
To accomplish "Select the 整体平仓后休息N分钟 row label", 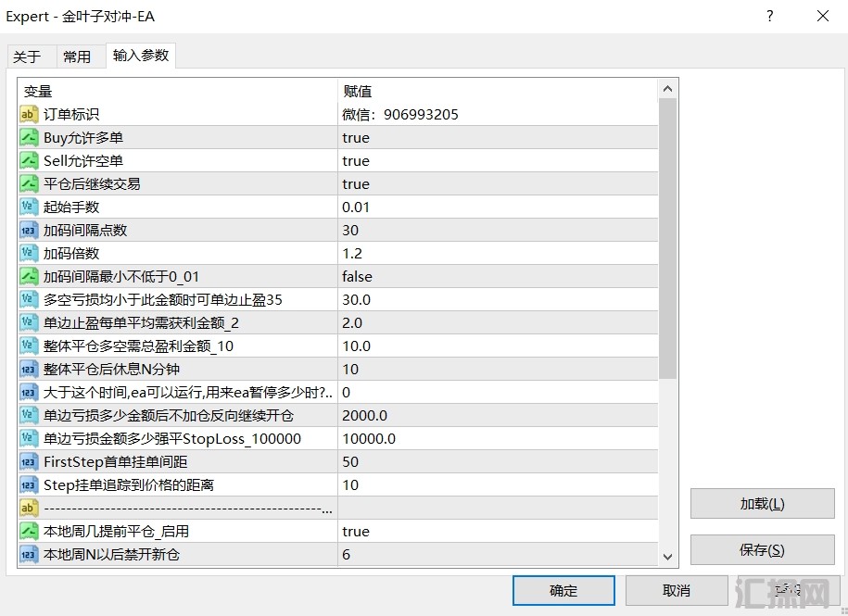I will (111, 369).
